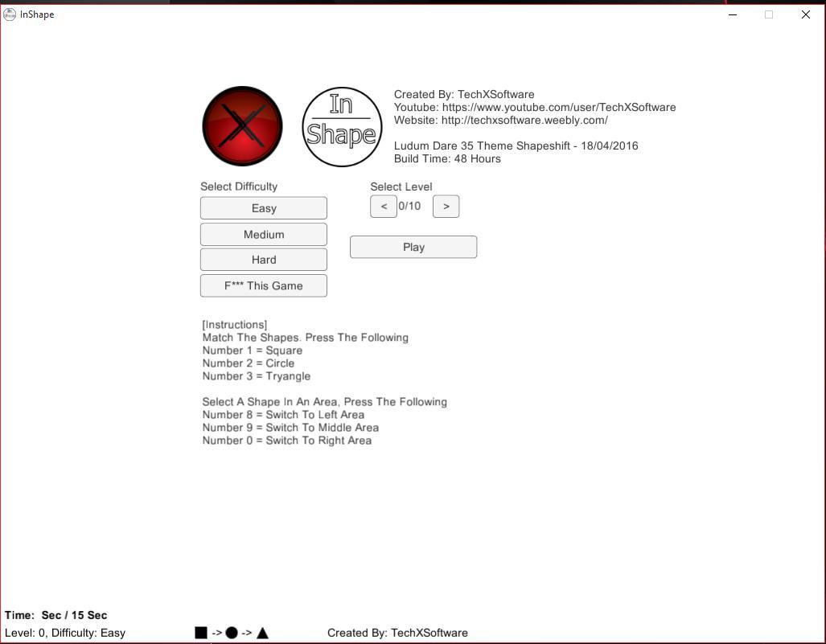Viewport: 826px width, 644px height.
Task: Click the 0/10 level counter
Action: click(409, 207)
